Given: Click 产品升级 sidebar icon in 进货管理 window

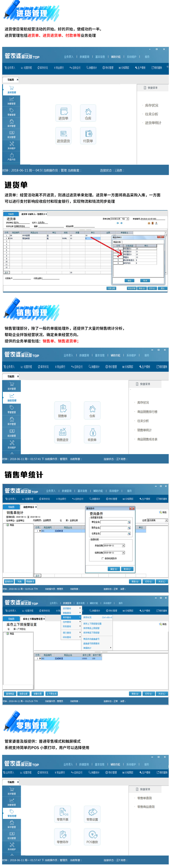Looking at the screenshot, I should pyautogui.click(x=11, y=157).
